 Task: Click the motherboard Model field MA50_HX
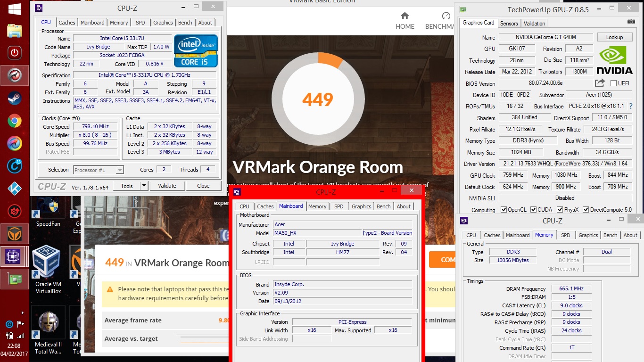coord(317,233)
